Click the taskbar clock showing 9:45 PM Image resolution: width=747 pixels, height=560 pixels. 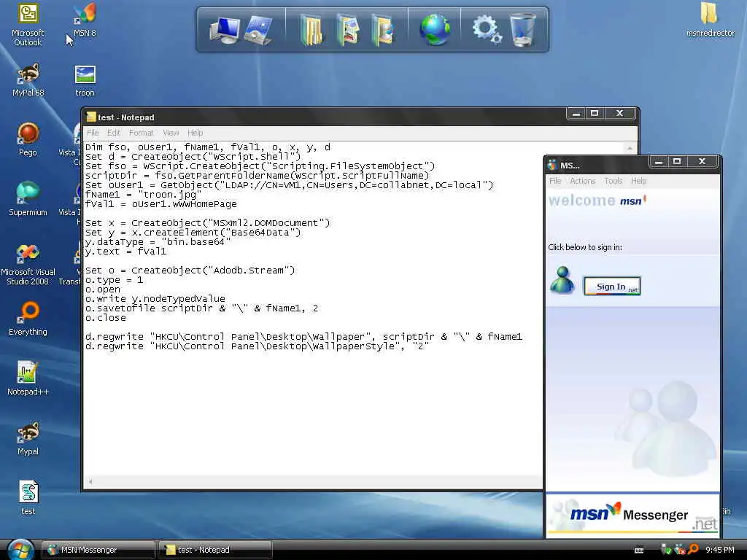pos(720,550)
